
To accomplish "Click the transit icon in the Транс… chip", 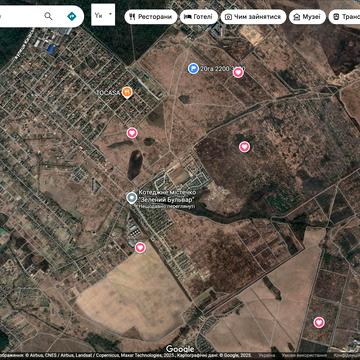I will pyautogui.click(x=336, y=17).
